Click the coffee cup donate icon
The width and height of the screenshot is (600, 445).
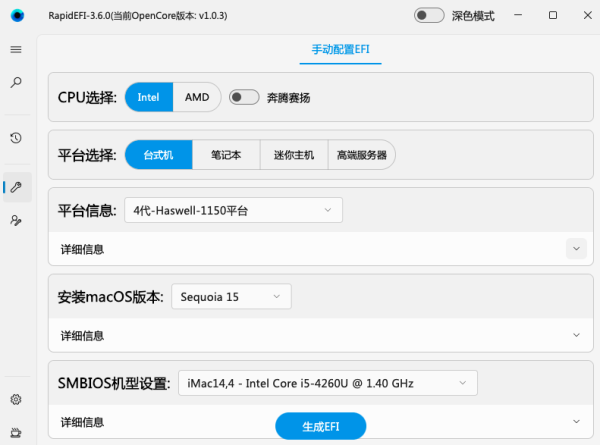16,432
